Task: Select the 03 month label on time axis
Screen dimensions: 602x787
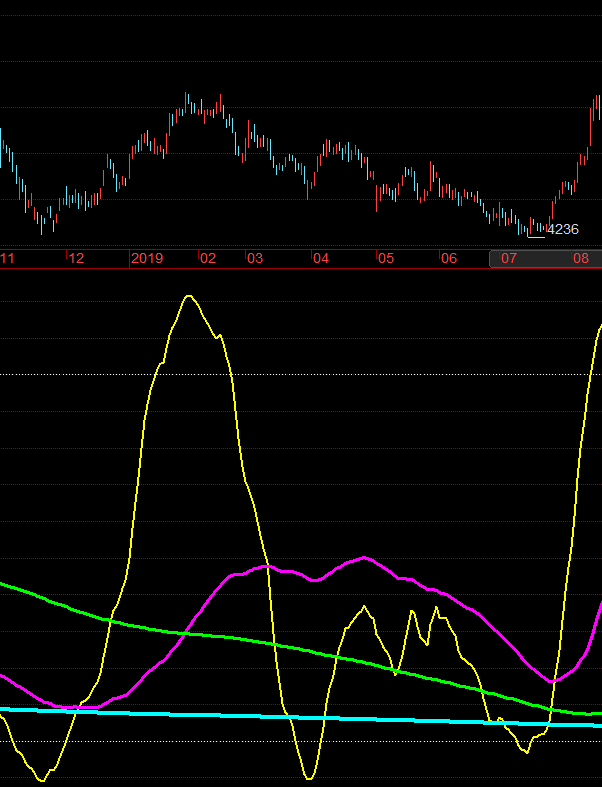Action: [x=255, y=258]
